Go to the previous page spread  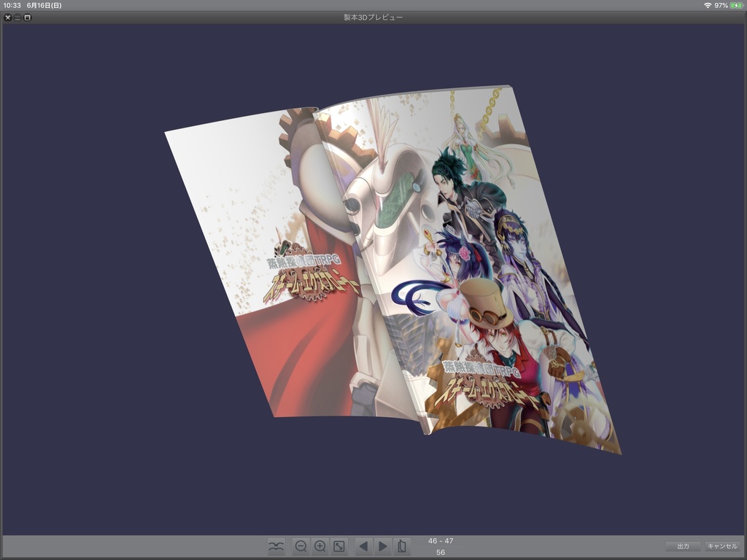point(363,545)
